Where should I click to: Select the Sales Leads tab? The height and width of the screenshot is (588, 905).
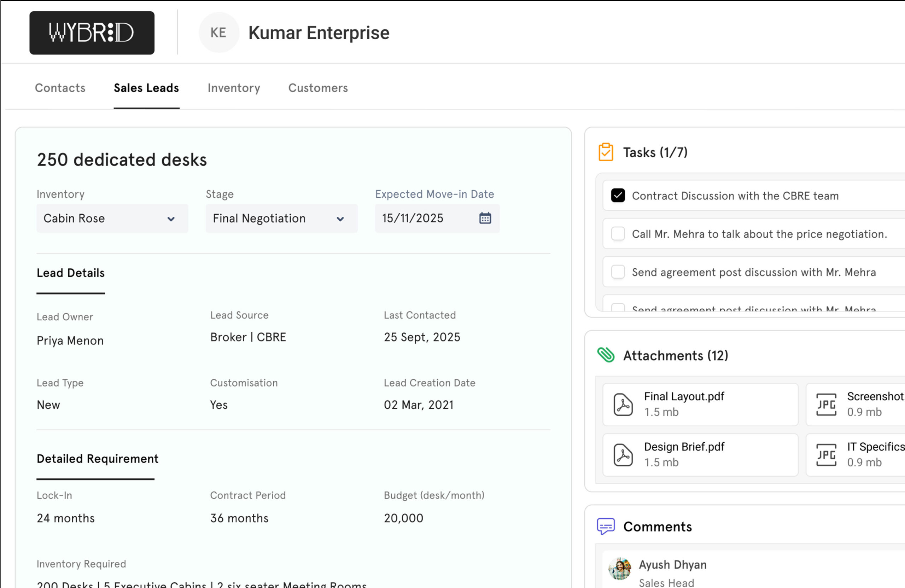pos(146,88)
